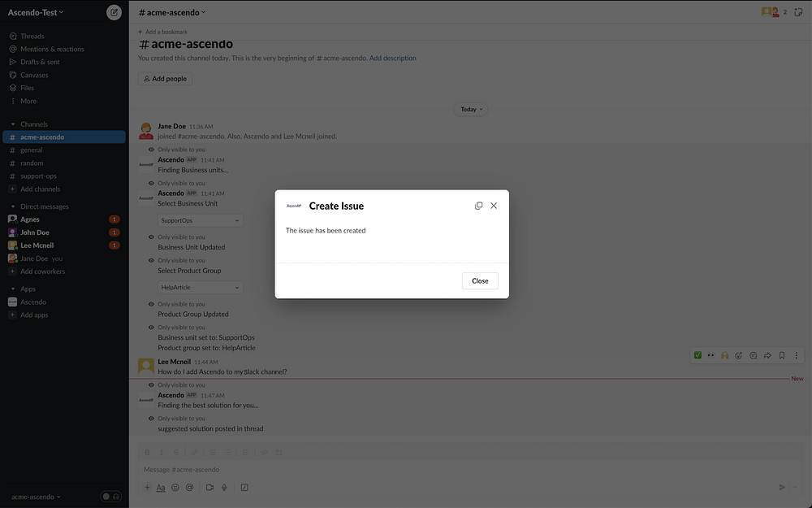Click the Message #acme-ascendo input field
Viewport: 812px width, 508px height.
click(470, 470)
